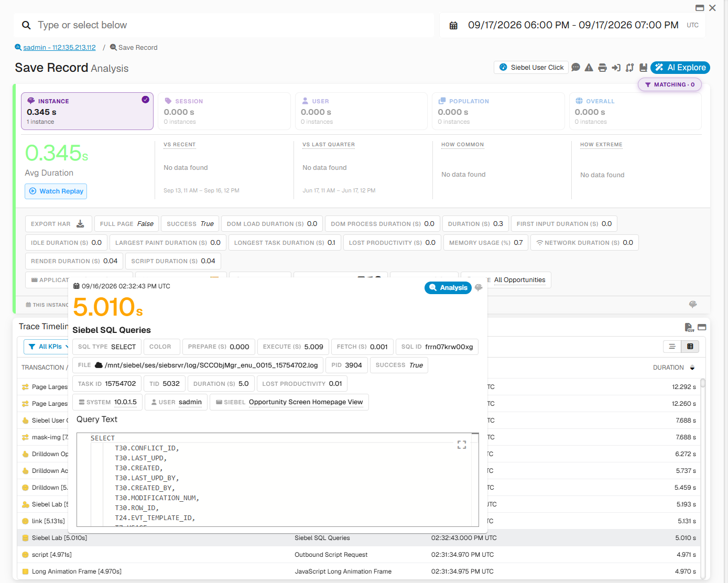The image size is (728, 583).
Task: Open the calendar date picker icon
Action: [x=454, y=25]
